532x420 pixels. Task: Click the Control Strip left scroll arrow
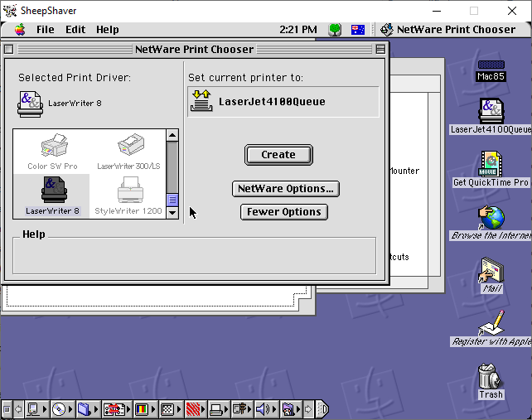pos(19,409)
